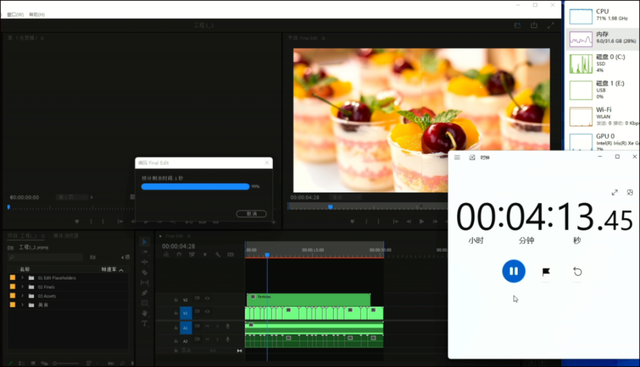Viewport: 640px width, 367px height.
Task: Select the Ripple Edit tool
Action: 144,262
